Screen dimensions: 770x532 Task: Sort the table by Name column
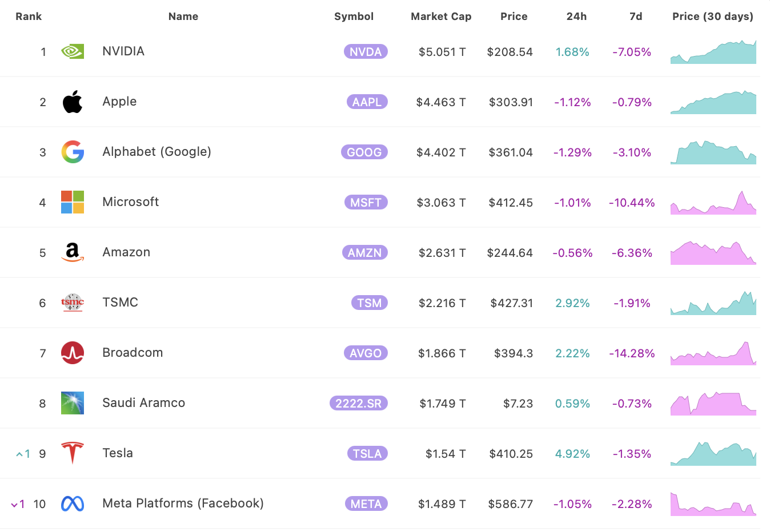[183, 17]
